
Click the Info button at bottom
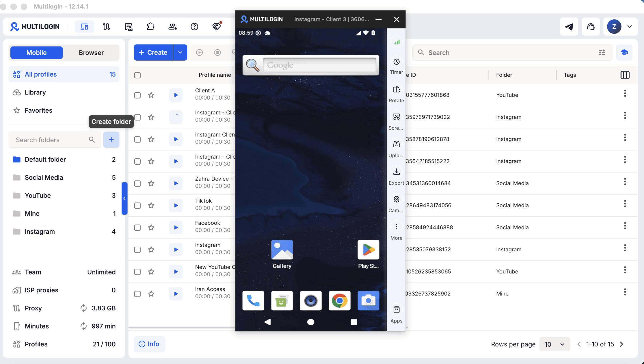point(149,344)
